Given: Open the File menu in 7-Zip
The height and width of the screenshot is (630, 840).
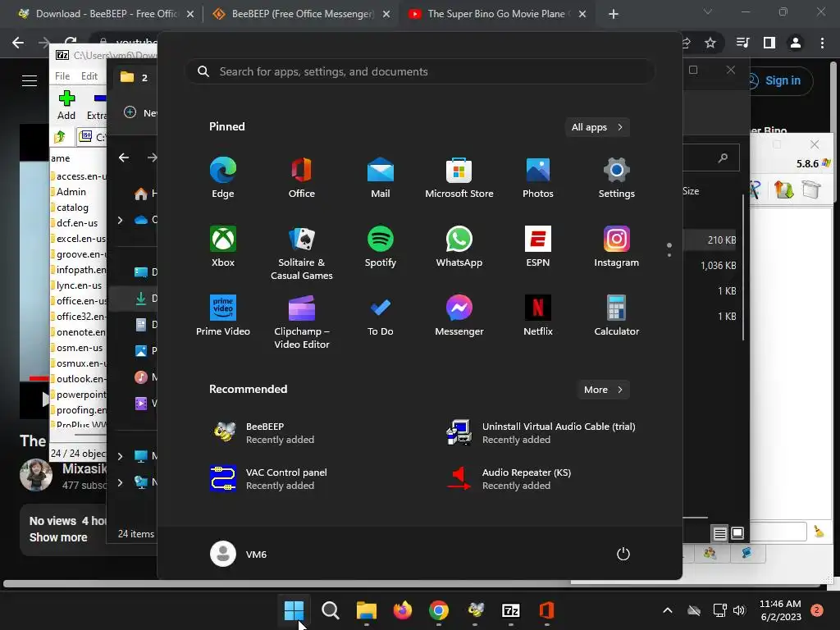Looking at the screenshot, I should [62, 76].
